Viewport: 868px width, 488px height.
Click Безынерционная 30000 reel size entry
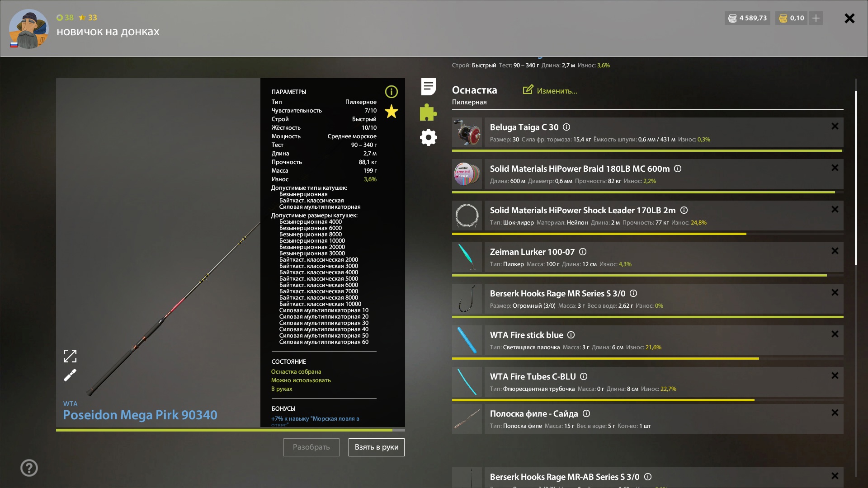pos(312,253)
